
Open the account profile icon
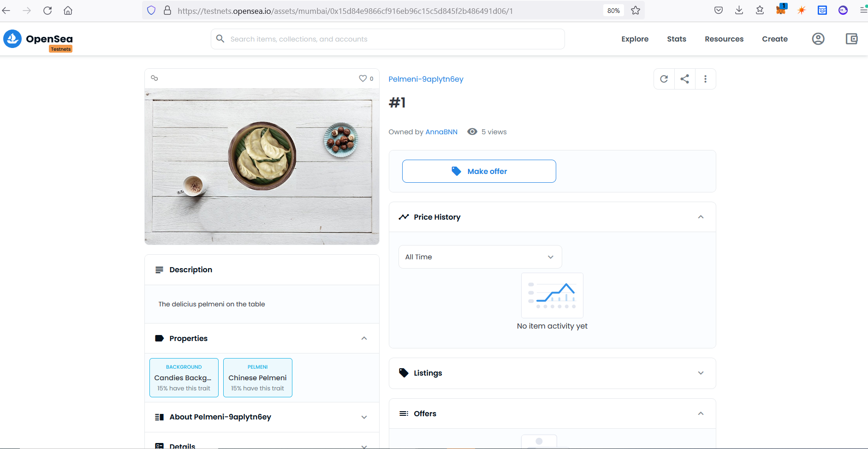pyautogui.click(x=818, y=39)
